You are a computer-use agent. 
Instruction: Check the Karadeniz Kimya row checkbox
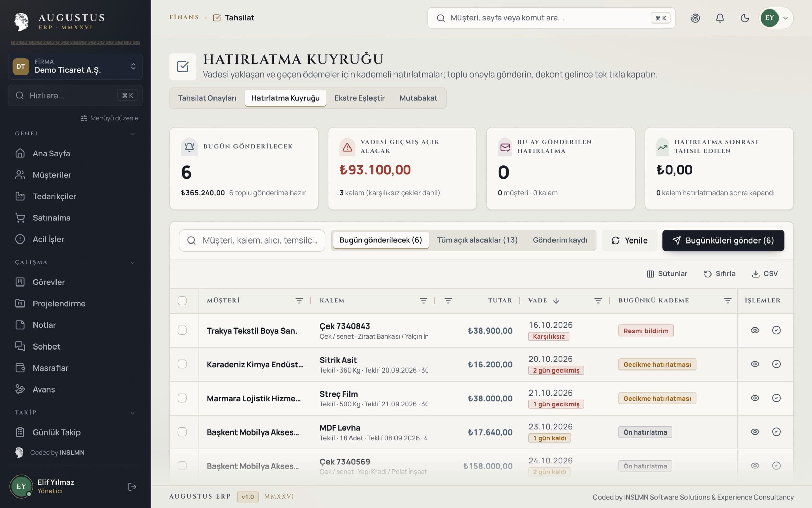point(182,364)
